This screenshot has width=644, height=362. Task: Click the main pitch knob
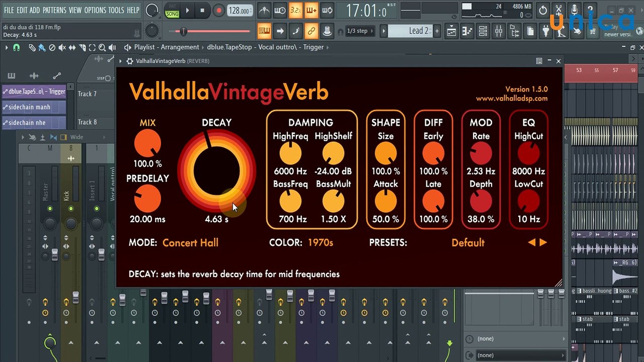[x=152, y=31]
